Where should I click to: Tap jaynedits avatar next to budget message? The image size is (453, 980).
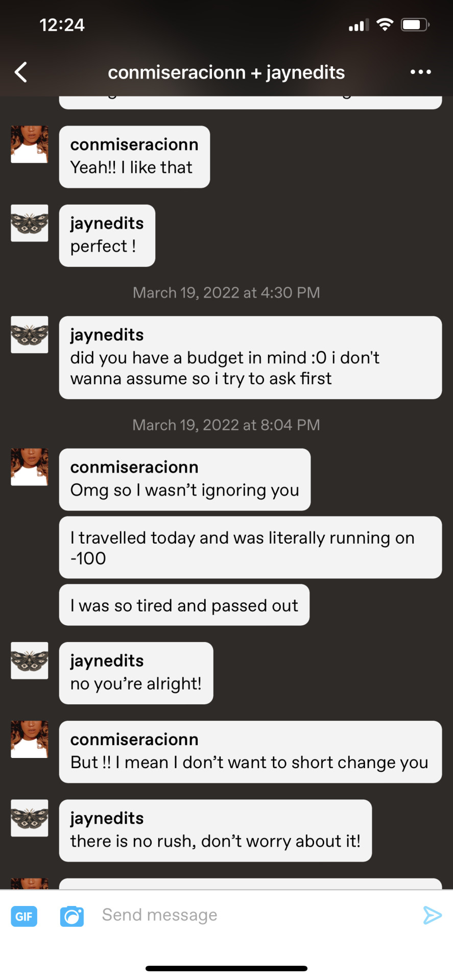[x=30, y=335]
